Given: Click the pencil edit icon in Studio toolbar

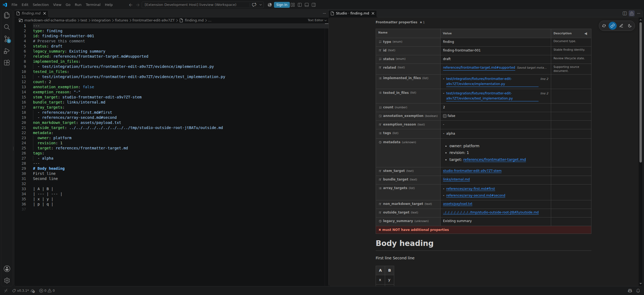Looking at the screenshot, I should [621, 26].
